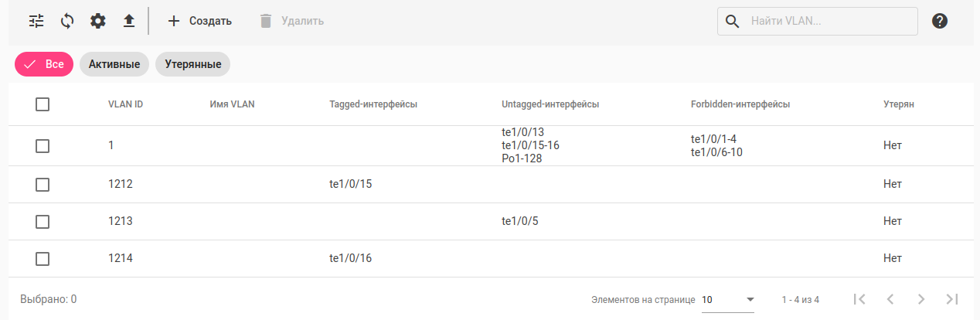The height and width of the screenshot is (320, 980).
Task: Check the VLAN 1212 row checkbox
Action: click(x=43, y=185)
